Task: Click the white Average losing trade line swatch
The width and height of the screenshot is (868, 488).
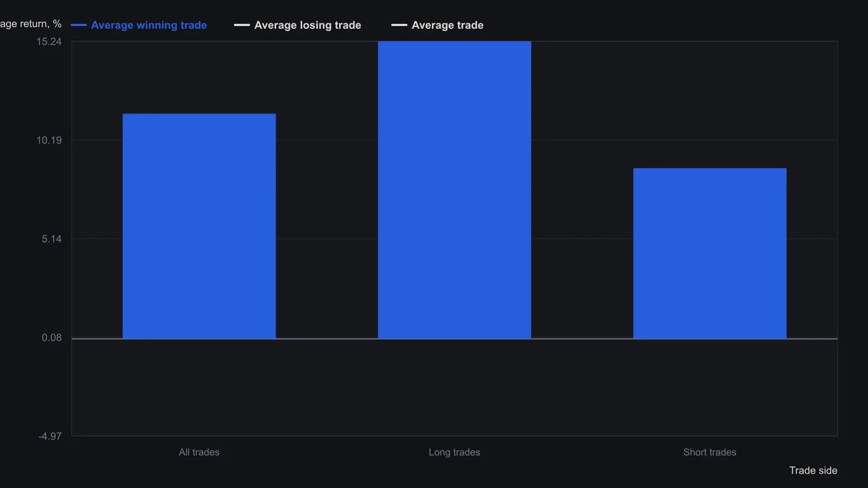Action: [x=241, y=25]
